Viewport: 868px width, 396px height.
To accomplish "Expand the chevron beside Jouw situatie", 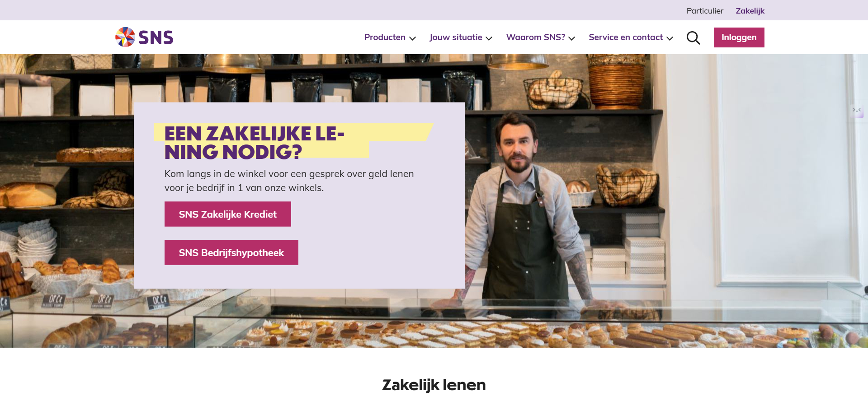I will [x=489, y=38].
